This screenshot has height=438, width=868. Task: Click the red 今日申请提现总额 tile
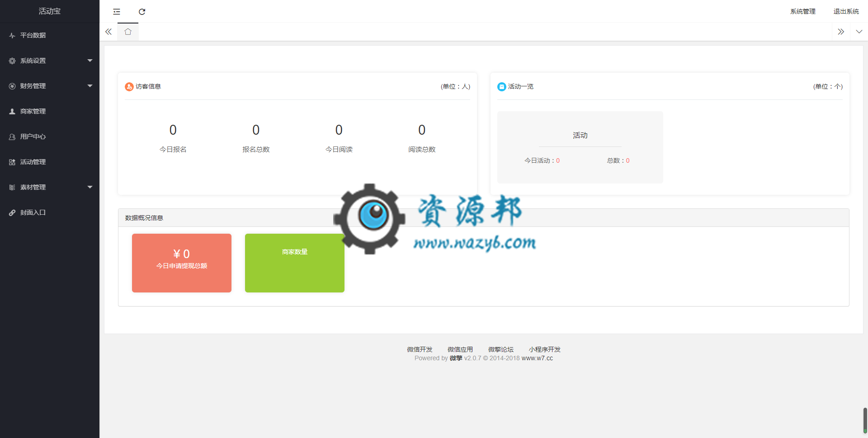182,263
